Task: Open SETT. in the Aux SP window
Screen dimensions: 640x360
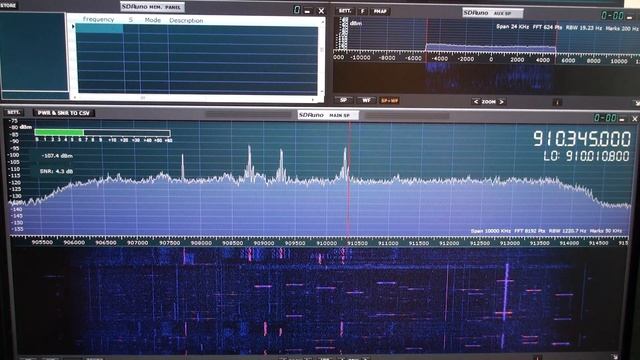Action: click(345, 11)
